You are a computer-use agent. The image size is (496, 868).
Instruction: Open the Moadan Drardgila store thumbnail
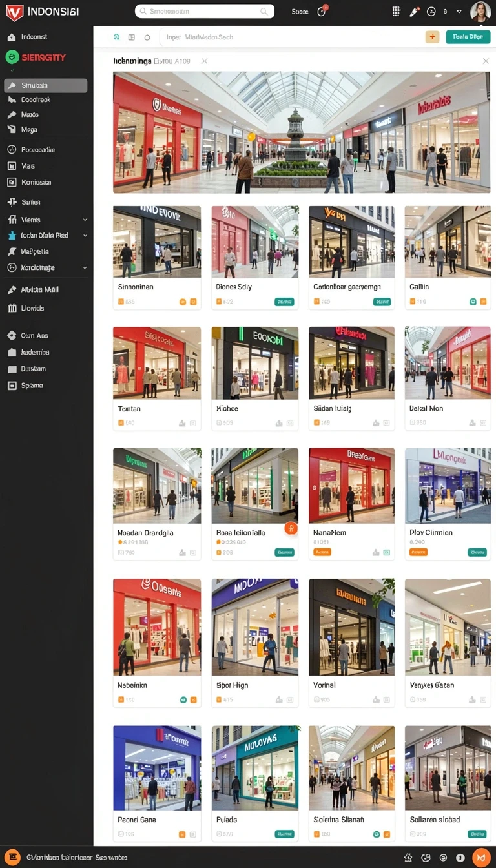point(157,486)
